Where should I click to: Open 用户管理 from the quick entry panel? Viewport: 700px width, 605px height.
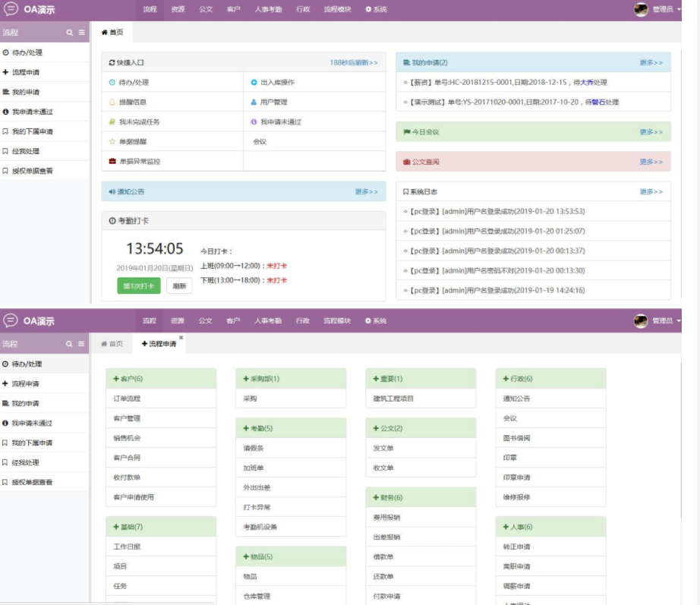point(273,102)
